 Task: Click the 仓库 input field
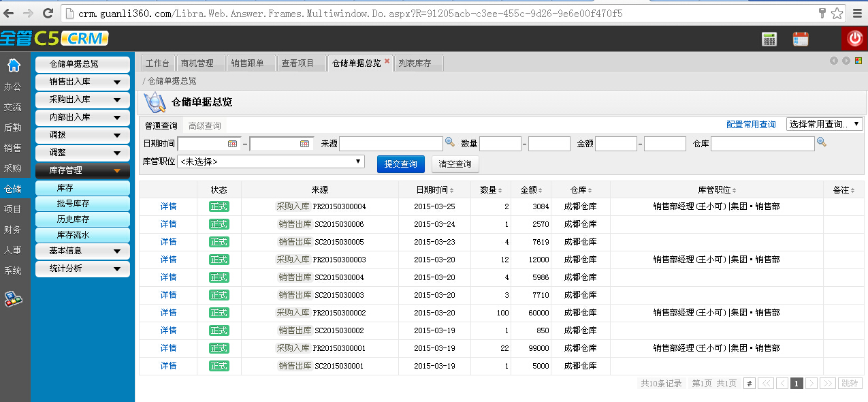763,144
